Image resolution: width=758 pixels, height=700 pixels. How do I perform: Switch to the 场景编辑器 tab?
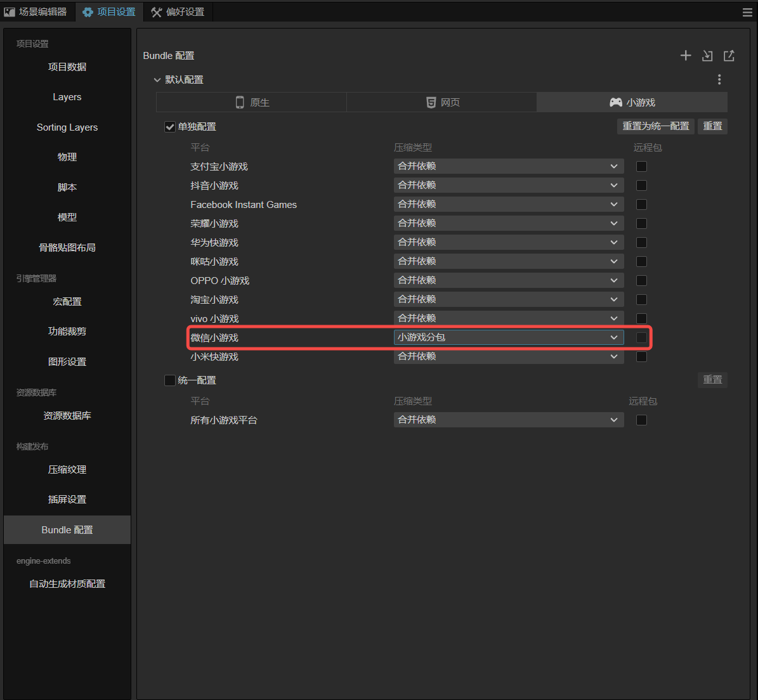point(37,12)
